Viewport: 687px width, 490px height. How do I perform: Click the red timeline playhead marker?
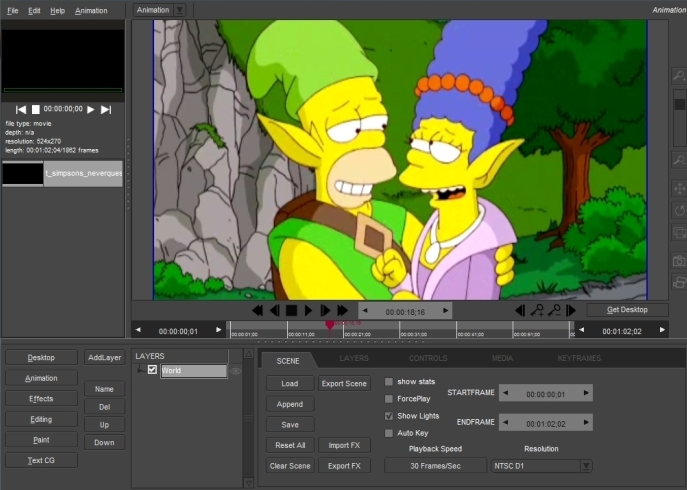point(329,325)
